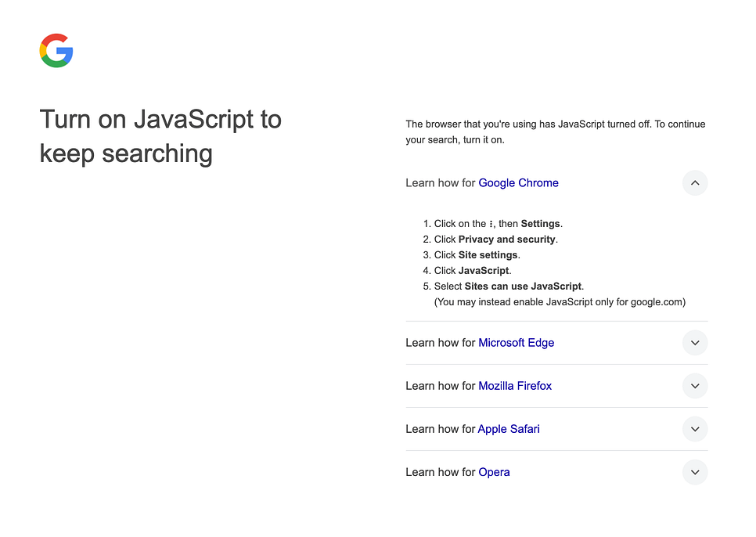Follow the Mozilla Firefox link

coord(515,386)
